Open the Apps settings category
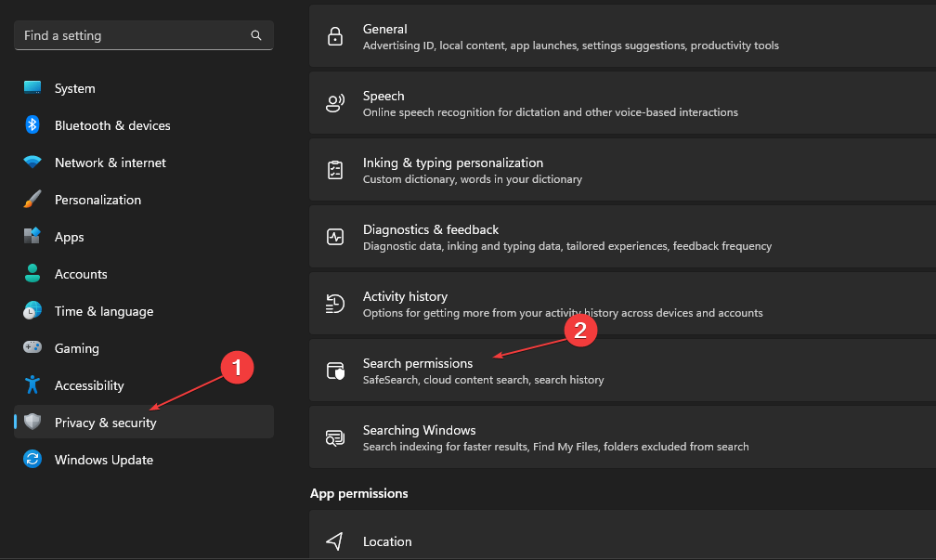Viewport: 936px width, 560px height. click(x=69, y=237)
